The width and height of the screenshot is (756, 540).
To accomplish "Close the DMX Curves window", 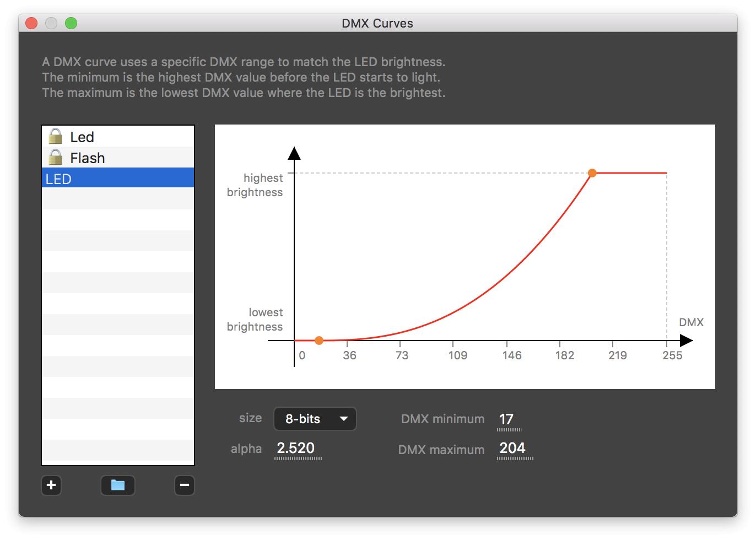I will coord(31,23).
